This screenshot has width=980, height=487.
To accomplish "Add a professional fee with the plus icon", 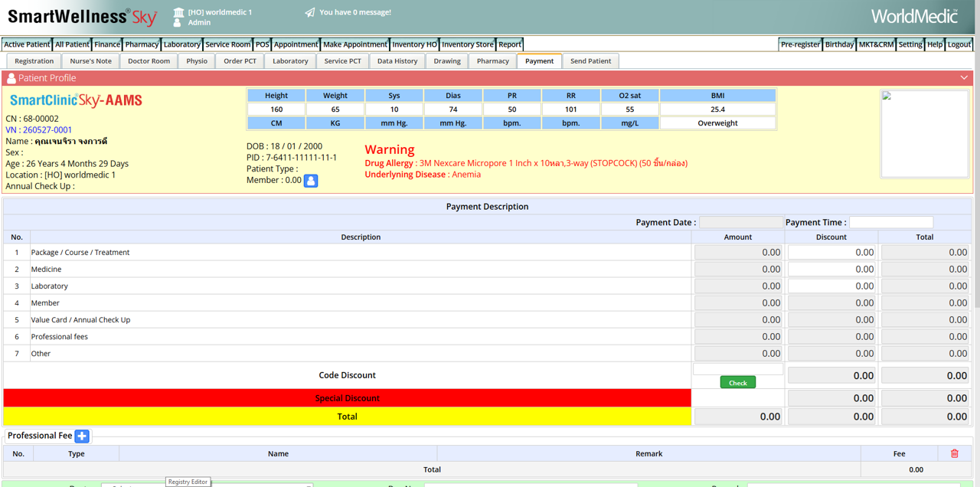I will click(x=82, y=436).
